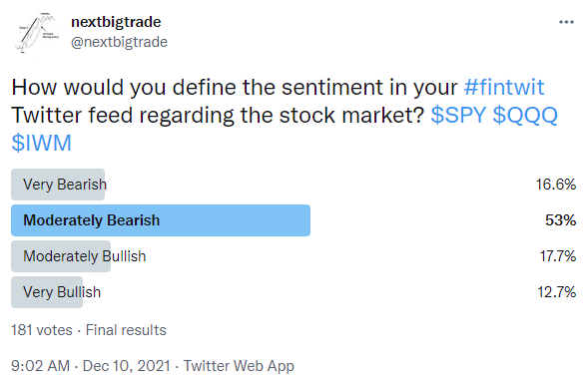Click the 53% result value
The width and height of the screenshot is (588, 388).
tap(561, 220)
